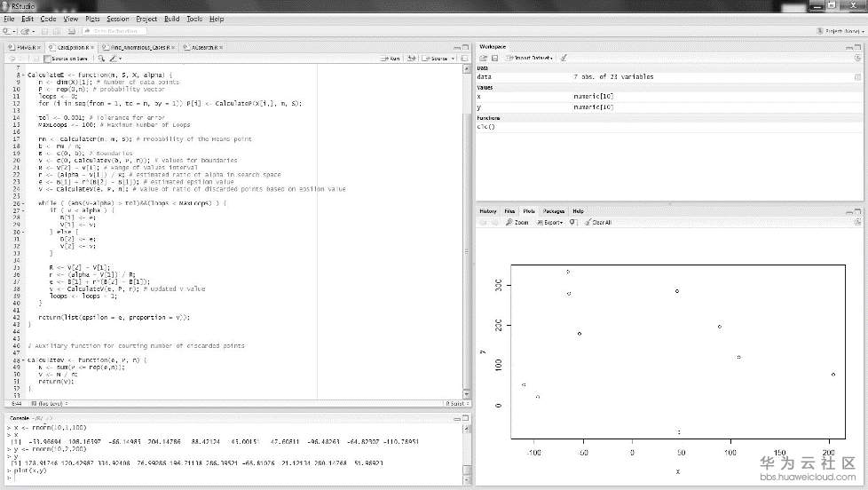Open the Tools menu

point(194,19)
